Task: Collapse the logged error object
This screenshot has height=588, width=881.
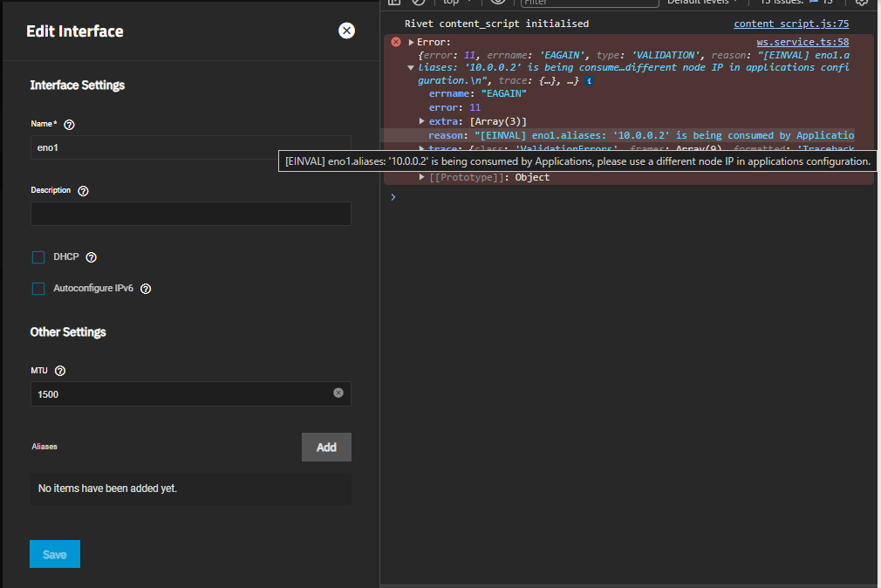Action: pos(411,67)
